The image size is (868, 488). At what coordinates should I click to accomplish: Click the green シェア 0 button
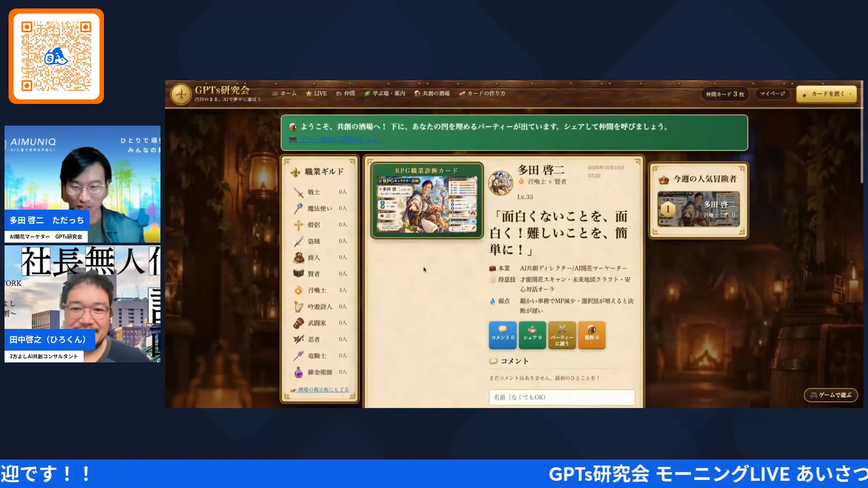[533, 335]
